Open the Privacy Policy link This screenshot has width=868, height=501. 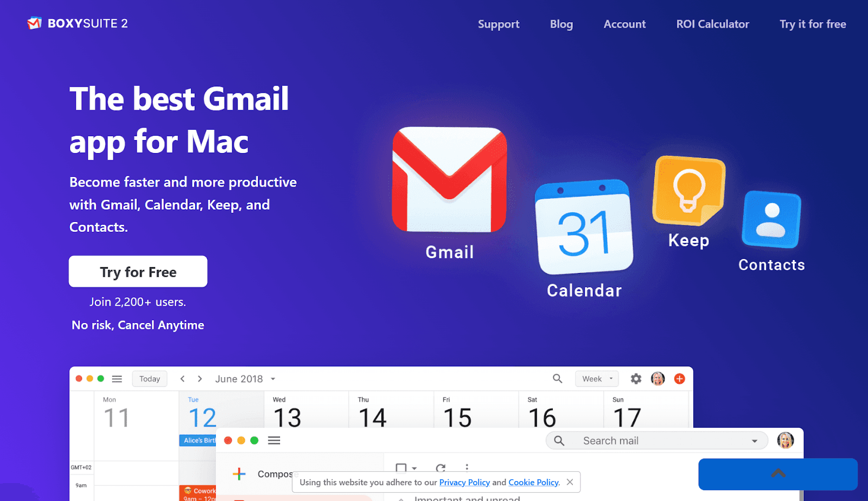click(x=464, y=482)
